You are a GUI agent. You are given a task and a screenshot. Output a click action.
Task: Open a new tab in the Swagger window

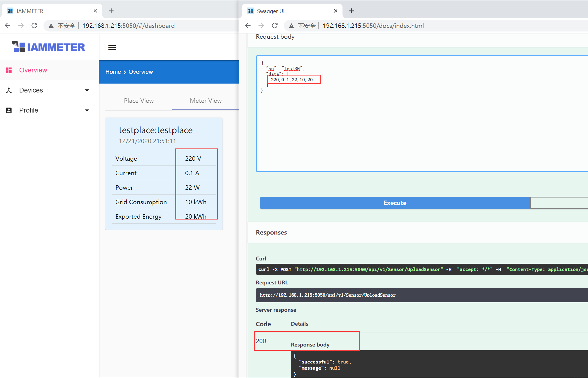coord(351,11)
